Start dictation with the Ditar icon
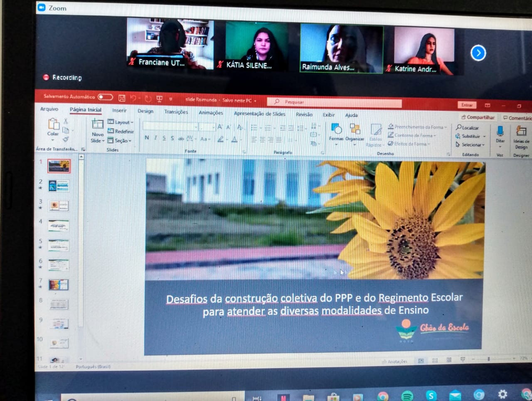532x401 pixels. pos(500,131)
